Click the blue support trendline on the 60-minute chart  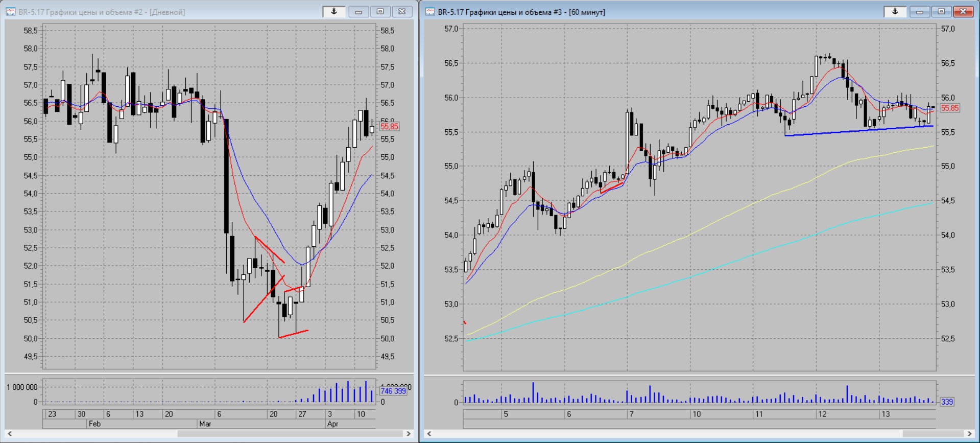click(859, 131)
